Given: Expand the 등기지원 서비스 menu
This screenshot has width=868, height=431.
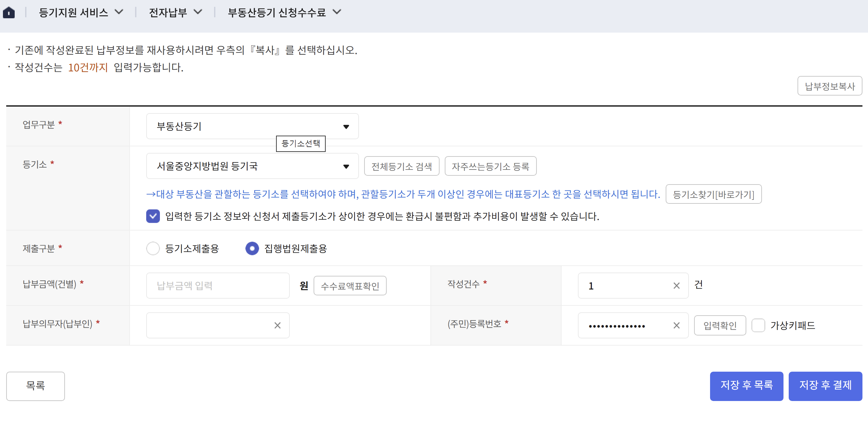Looking at the screenshot, I should click(x=81, y=12).
